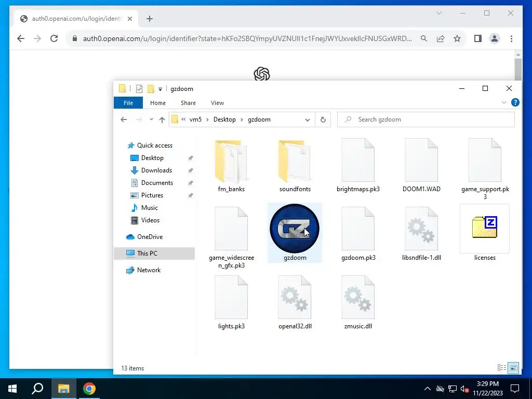Image resolution: width=532 pixels, height=399 pixels.
Task: Open the Home ribbon tab
Action: pos(158,103)
